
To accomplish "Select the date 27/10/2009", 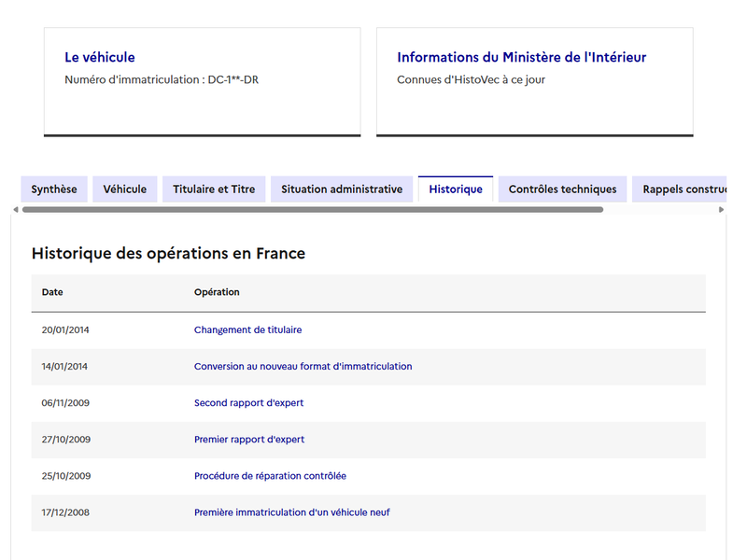I will [65, 440].
